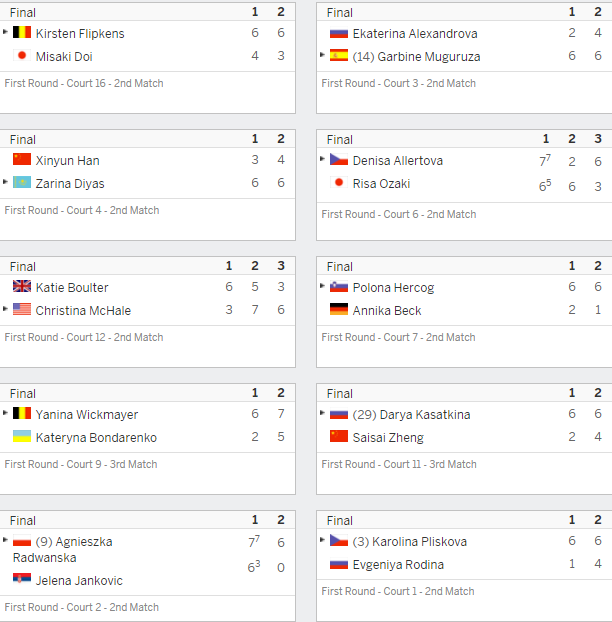Click the Slovenian flag beside Polona Hercog

coord(339,286)
